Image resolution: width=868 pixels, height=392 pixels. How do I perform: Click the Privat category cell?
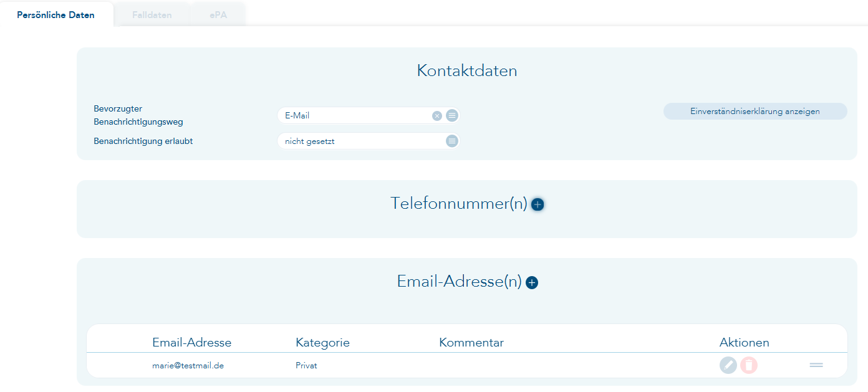(306, 366)
